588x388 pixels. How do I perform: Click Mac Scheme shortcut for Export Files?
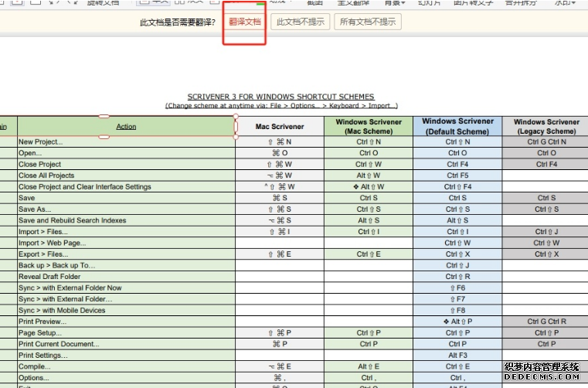click(x=369, y=254)
